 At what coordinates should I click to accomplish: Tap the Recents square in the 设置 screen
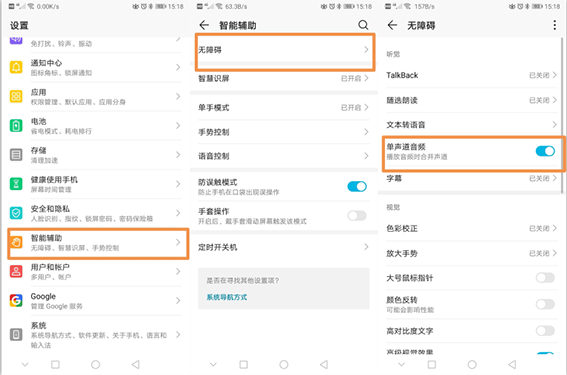tap(55, 365)
